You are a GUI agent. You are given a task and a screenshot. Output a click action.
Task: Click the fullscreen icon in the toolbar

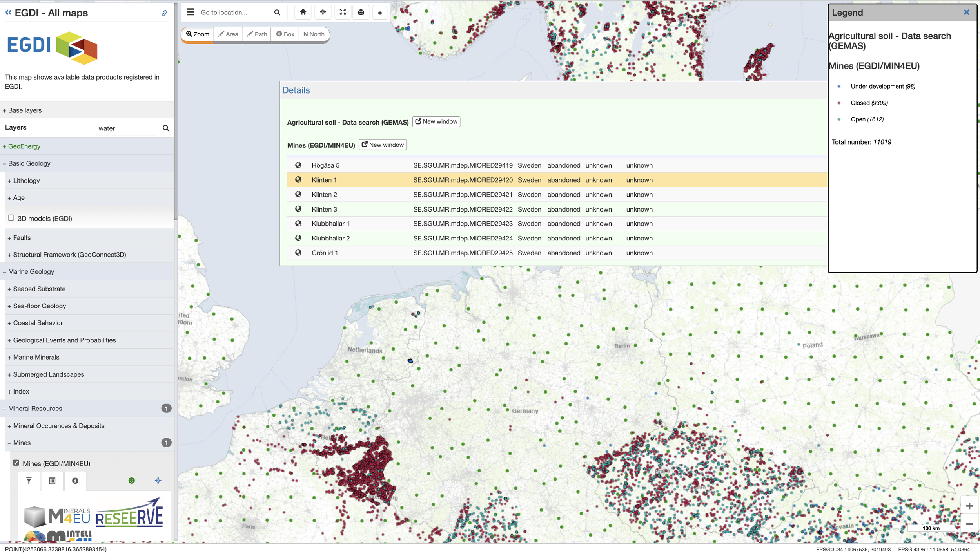tap(343, 12)
